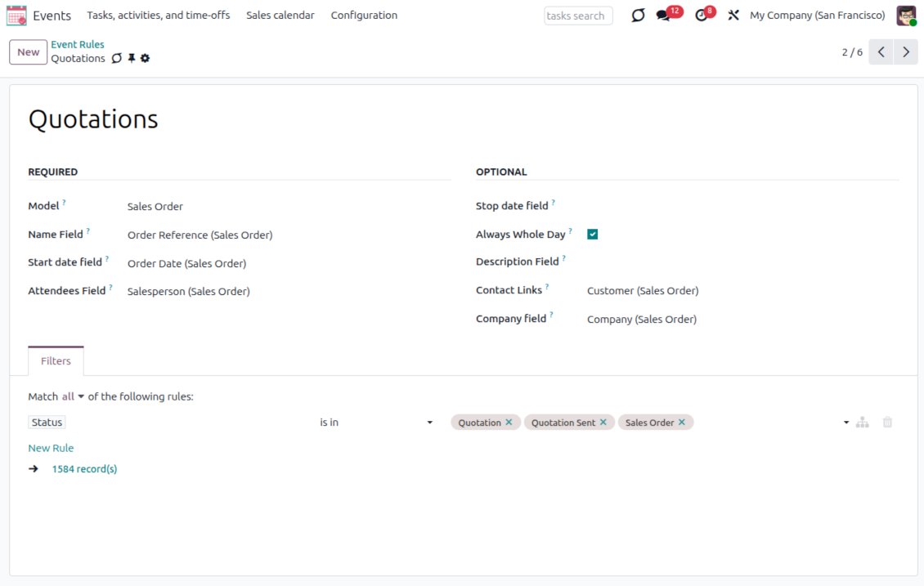Go to the previous record arrow

pyautogui.click(x=881, y=52)
